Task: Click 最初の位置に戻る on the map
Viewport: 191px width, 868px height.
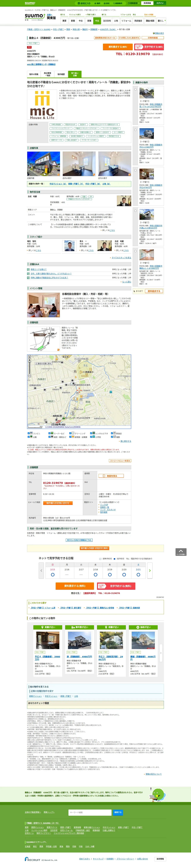Action: tap(43, 364)
